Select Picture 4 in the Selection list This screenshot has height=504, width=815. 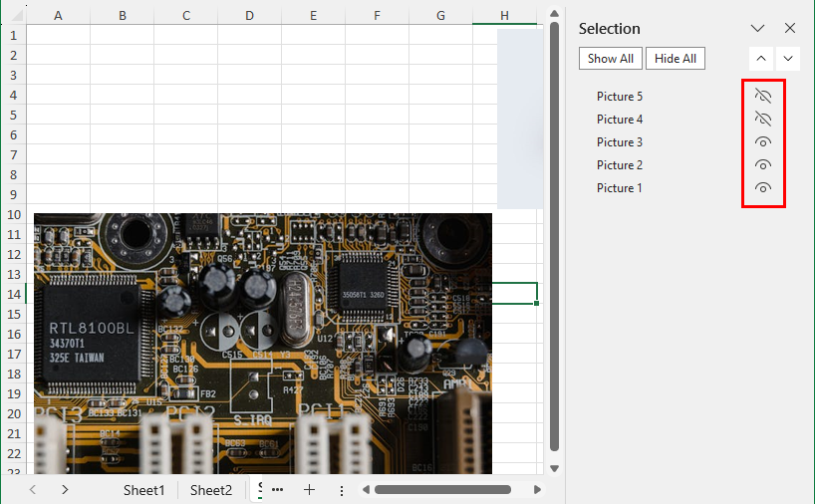[x=620, y=119]
